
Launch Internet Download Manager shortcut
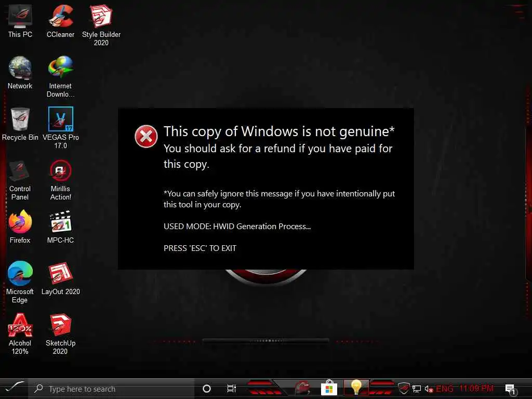click(60, 77)
